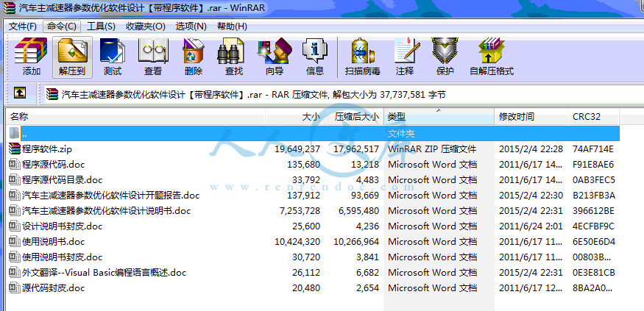The width and height of the screenshot is (644, 311).
Task: Click the packed size value 6,595,480
Action: coord(359,211)
